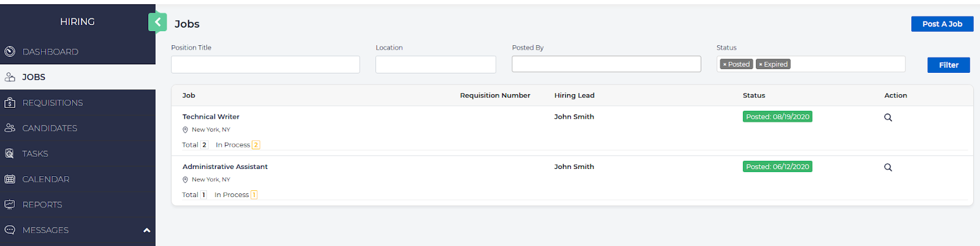Remove the Expired status filter tag
Viewport: 980px width, 246px height.
coord(761,64)
